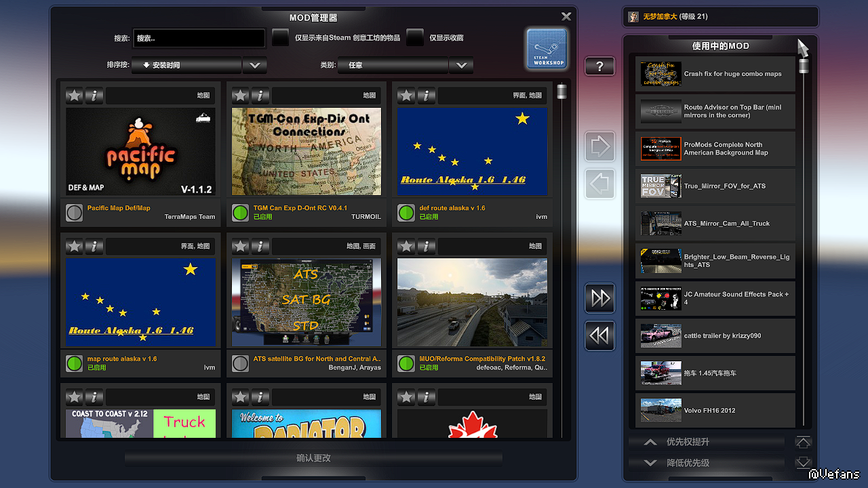Open the Steam Workshop

547,48
